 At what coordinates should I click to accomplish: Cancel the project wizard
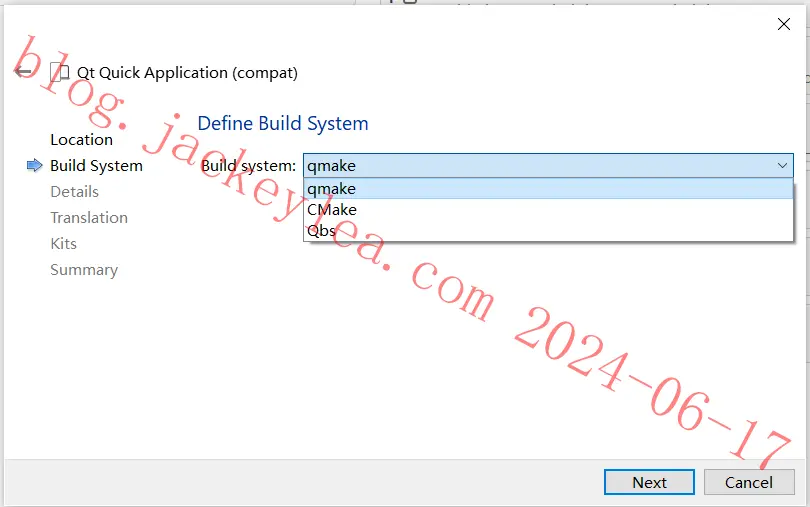(749, 482)
